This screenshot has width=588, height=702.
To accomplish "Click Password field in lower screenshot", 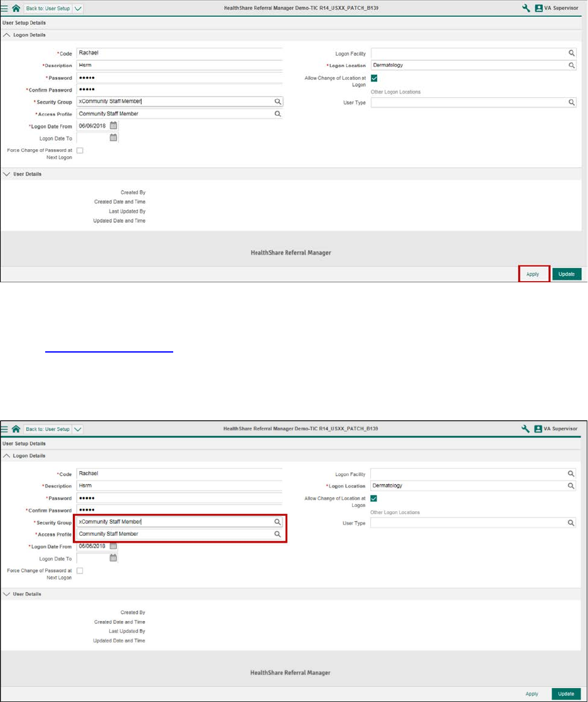I will pos(179,498).
